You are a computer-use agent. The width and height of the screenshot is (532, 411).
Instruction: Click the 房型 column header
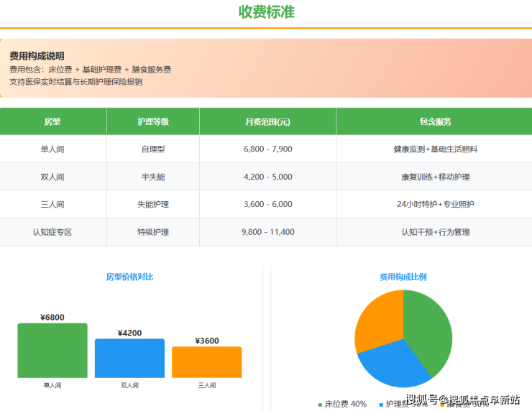pos(52,121)
